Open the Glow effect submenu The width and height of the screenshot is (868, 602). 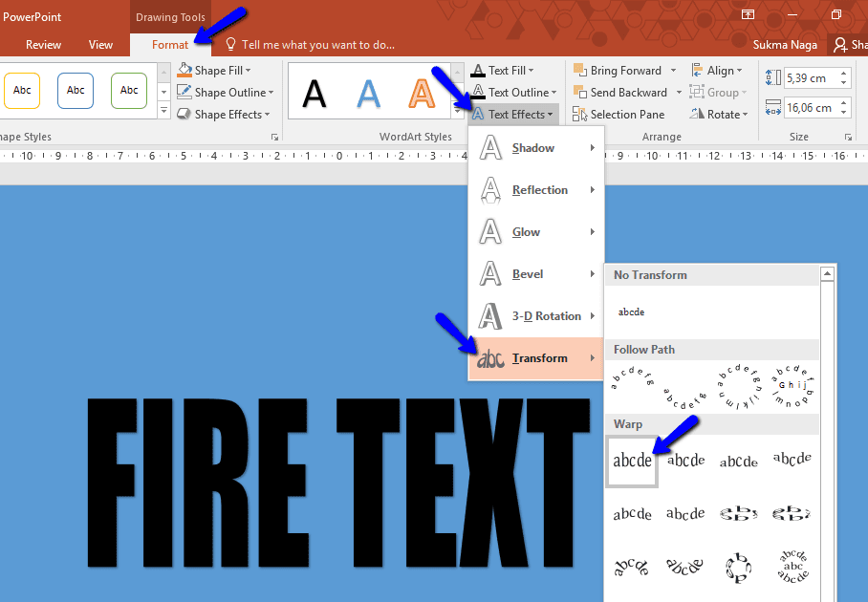coord(529,231)
